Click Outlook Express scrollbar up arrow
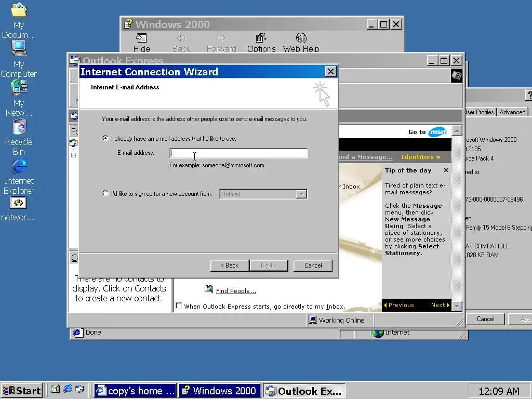The image size is (532, 399). coord(457,130)
